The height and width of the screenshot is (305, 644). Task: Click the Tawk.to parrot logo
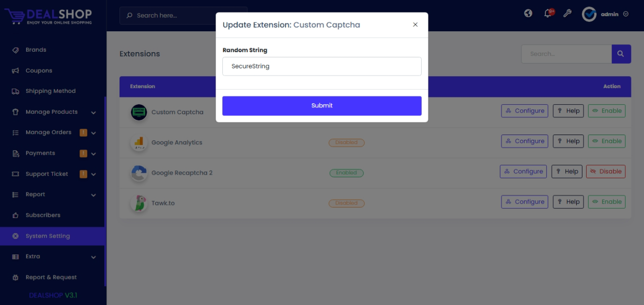tap(139, 203)
